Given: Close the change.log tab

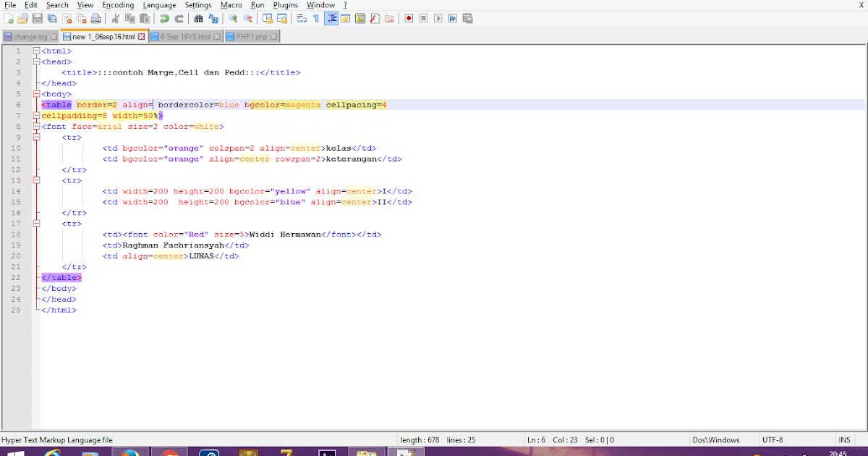Looking at the screenshot, I should [53, 35].
